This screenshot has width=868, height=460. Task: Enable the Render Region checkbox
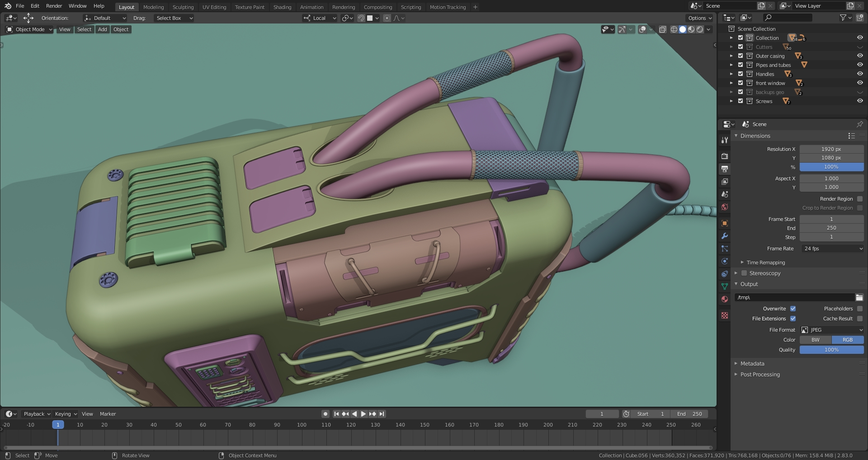click(860, 199)
